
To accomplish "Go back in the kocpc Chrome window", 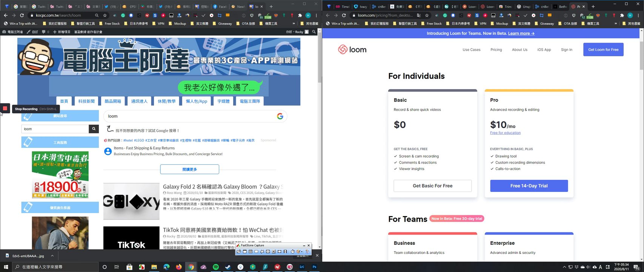I will [x=6, y=15].
